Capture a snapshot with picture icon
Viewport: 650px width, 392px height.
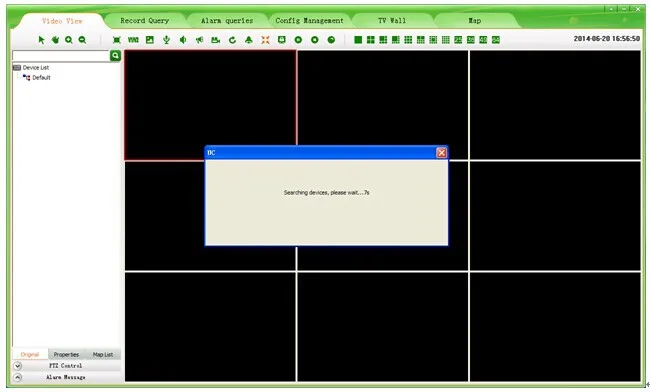(150, 40)
